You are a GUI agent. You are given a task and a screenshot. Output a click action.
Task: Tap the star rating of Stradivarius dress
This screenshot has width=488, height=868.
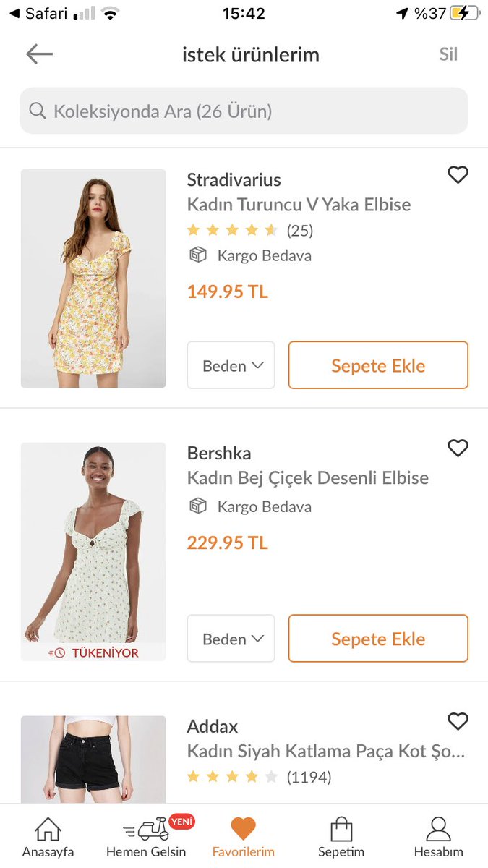pos(232,231)
